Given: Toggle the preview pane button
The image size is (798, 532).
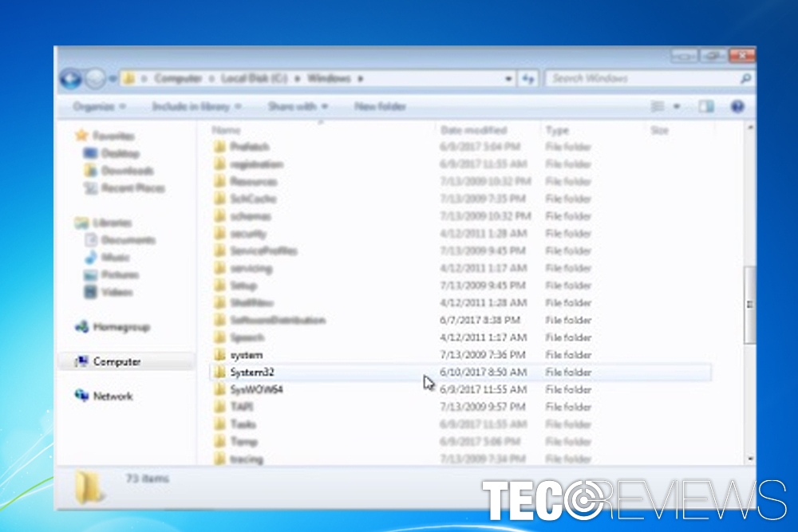Looking at the screenshot, I should click(706, 106).
